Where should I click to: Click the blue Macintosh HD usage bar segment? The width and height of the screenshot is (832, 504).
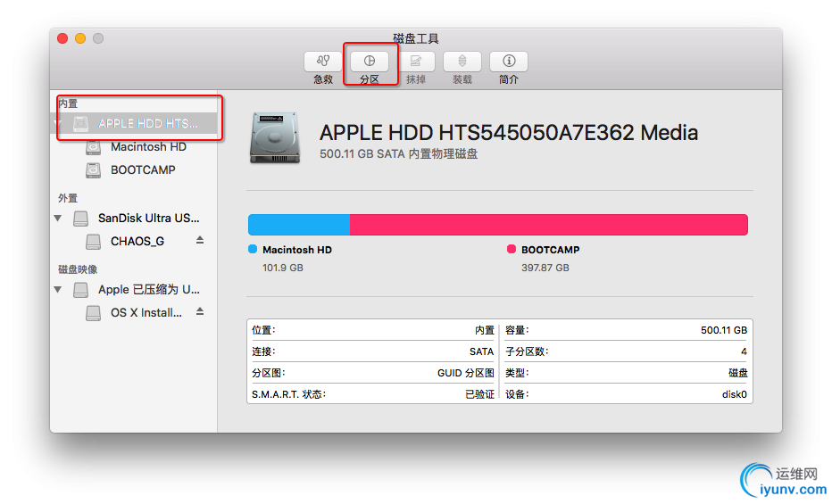pyautogui.click(x=299, y=225)
